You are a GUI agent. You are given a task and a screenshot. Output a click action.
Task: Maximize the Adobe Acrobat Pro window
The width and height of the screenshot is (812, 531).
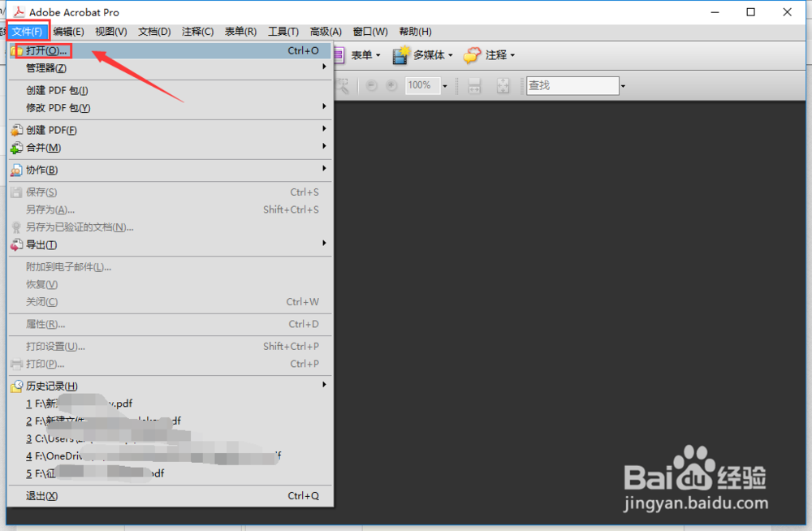coord(751,12)
